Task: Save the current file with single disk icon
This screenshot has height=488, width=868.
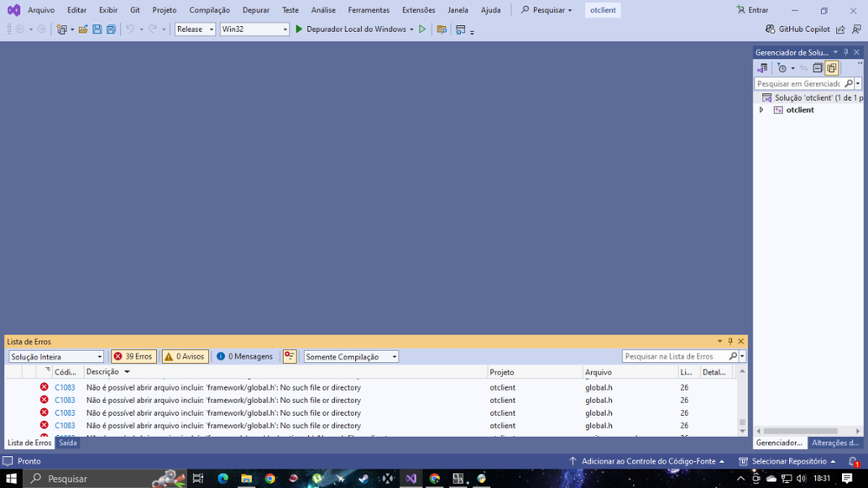Action: coord(97,30)
